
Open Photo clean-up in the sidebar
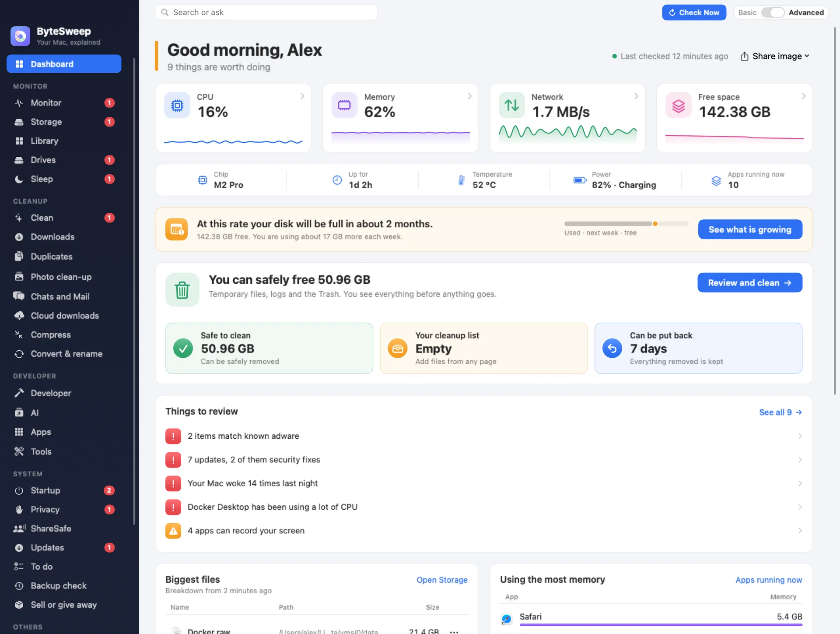[x=64, y=277]
